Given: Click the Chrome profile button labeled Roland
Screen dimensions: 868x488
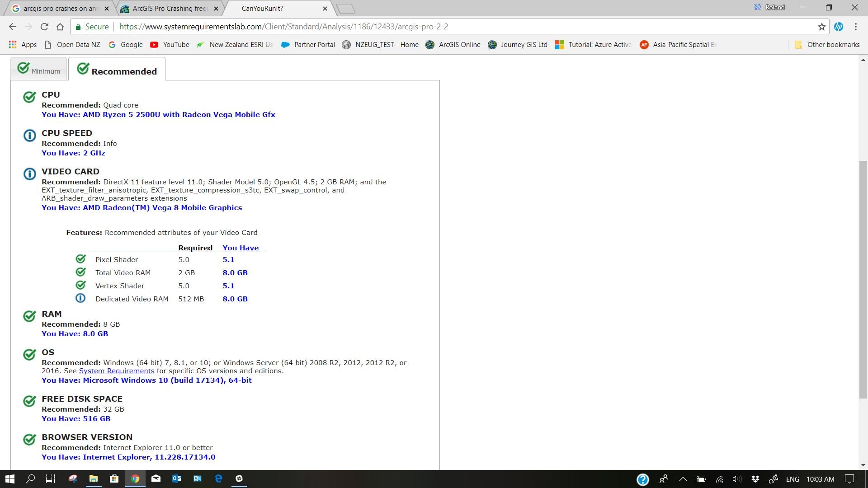Looking at the screenshot, I should (x=770, y=7).
